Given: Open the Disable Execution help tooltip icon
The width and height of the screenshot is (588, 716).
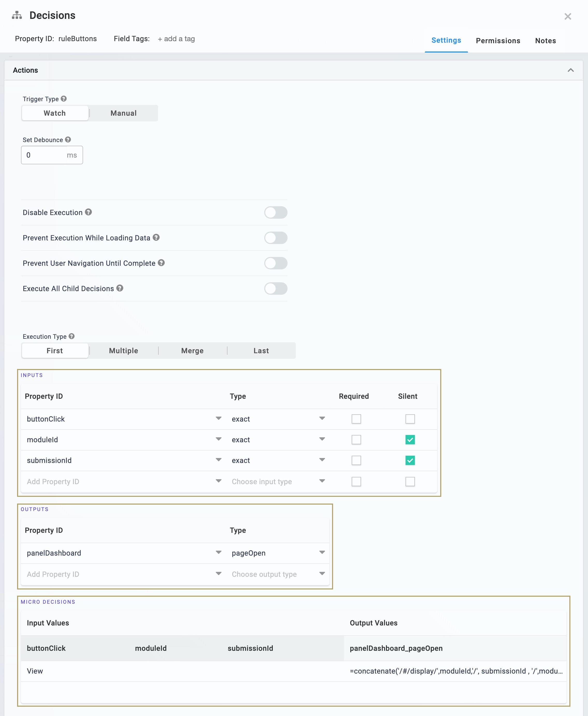Looking at the screenshot, I should coord(89,212).
